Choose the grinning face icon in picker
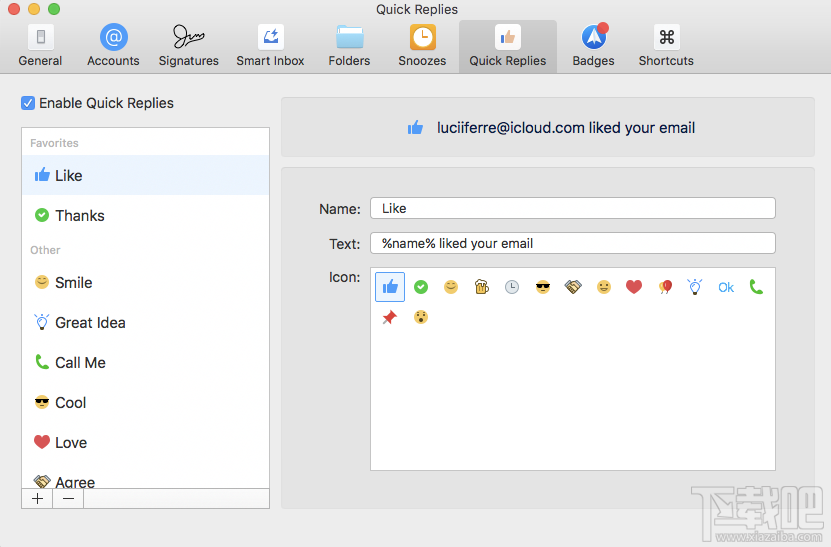This screenshot has height=547, width=831. [x=604, y=287]
